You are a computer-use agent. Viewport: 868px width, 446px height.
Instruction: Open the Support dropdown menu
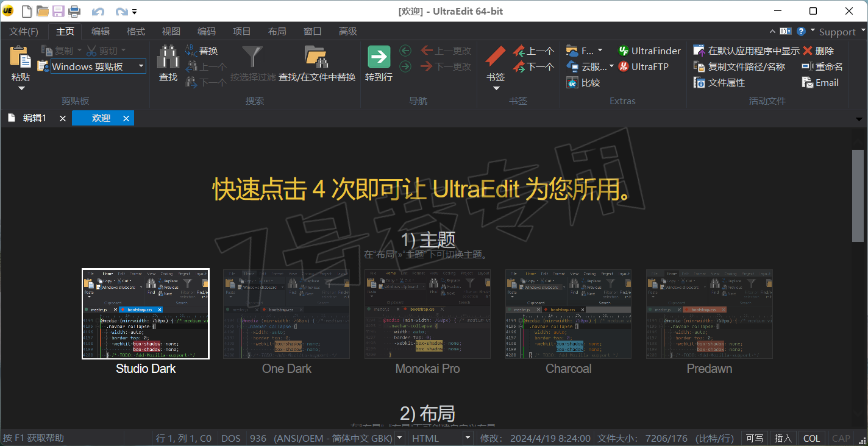(x=841, y=32)
